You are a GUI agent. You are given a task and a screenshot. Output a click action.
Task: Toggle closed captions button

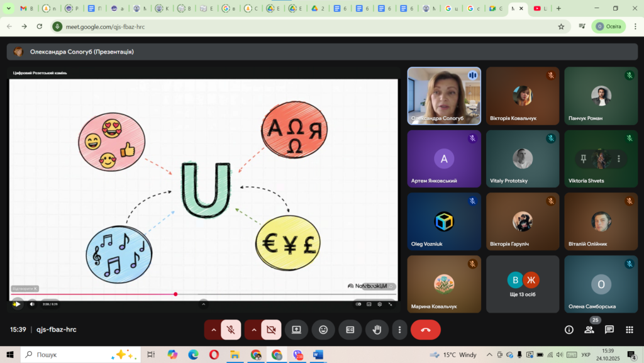(350, 329)
